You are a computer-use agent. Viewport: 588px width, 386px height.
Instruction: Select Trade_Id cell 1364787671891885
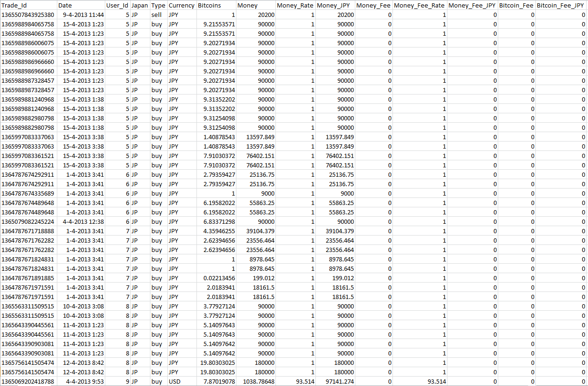[x=29, y=278]
